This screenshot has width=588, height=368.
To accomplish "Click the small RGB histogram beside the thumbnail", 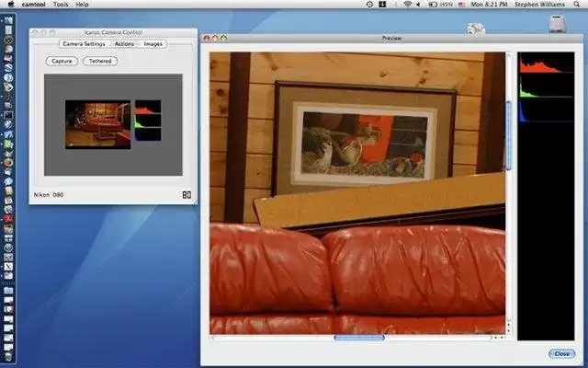I will click(148, 121).
